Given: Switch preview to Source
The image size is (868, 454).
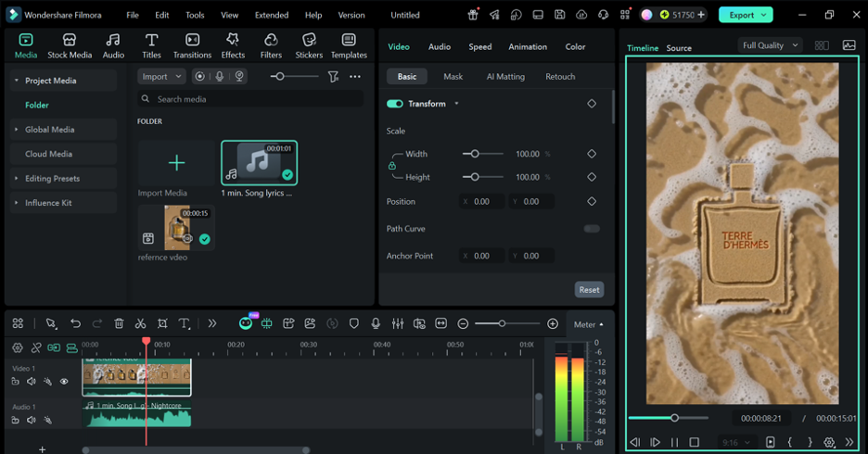Looking at the screenshot, I should (x=679, y=48).
